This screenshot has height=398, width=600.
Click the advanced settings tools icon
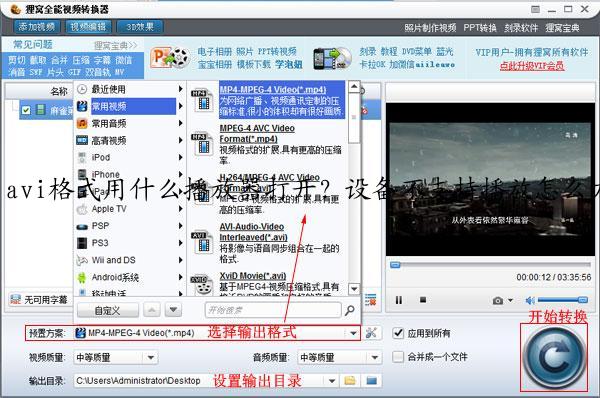[x=371, y=333]
